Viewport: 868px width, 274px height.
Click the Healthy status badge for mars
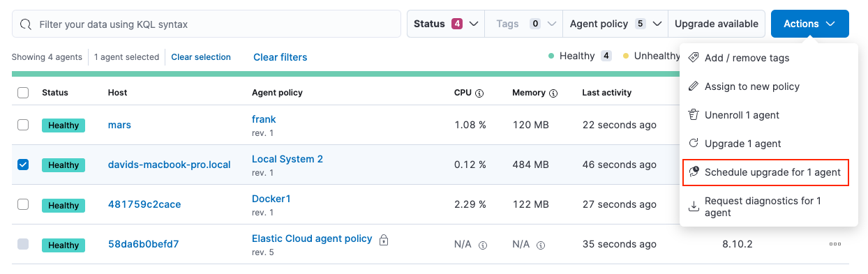[63, 125]
